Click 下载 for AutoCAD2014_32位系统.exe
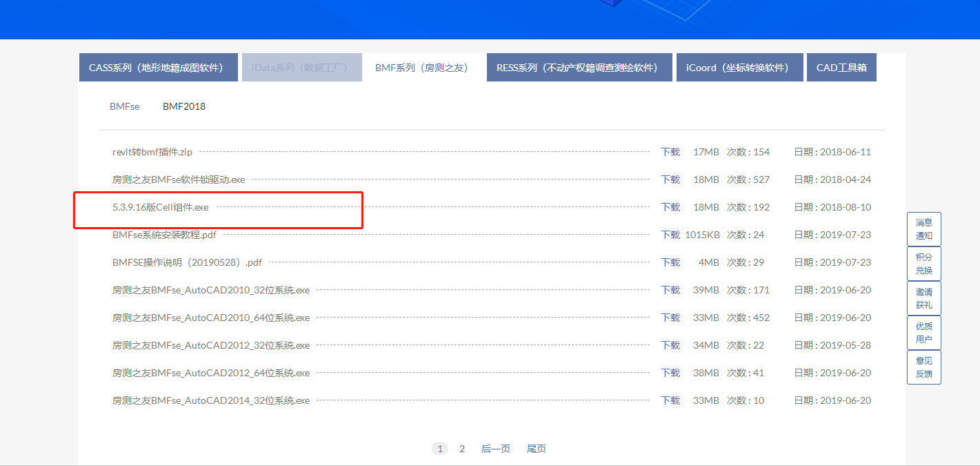 tap(670, 400)
